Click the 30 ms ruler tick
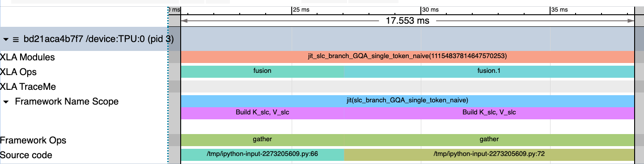Viewport: 644px width, 164px height. coord(431,9)
